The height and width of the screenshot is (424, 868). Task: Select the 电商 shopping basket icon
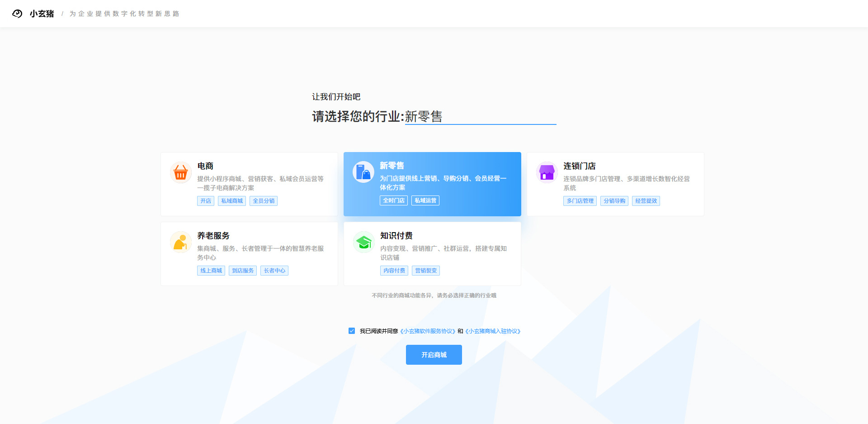coord(181,172)
